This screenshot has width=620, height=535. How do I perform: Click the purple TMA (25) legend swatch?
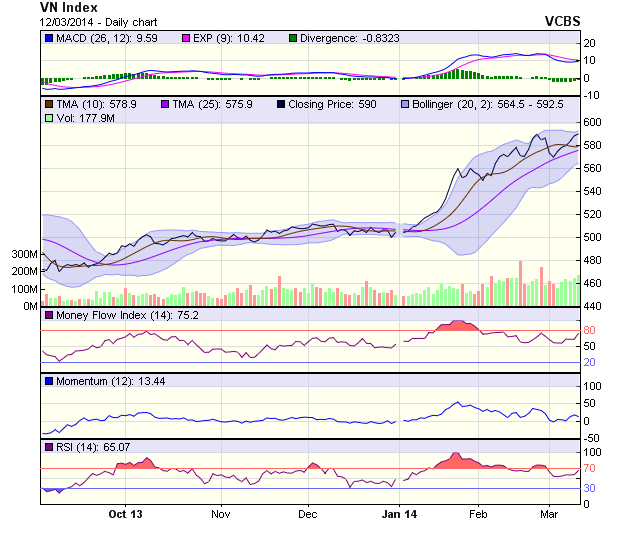click(x=163, y=103)
